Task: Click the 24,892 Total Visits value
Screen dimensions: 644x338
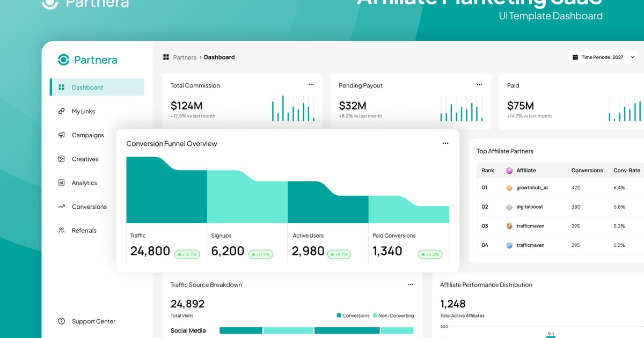Action: click(188, 304)
